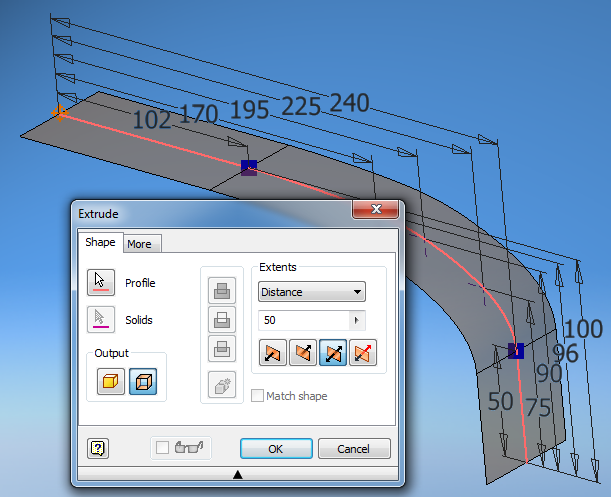Click the blue square point near curve end
Viewport: 611px width, 497px height.
click(x=516, y=351)
